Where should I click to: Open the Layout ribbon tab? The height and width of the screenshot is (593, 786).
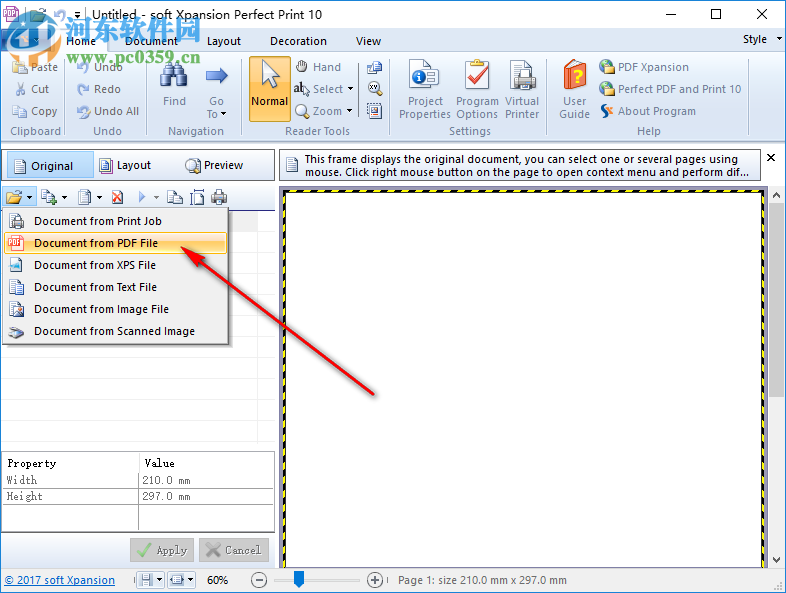(x=224, y=41)
